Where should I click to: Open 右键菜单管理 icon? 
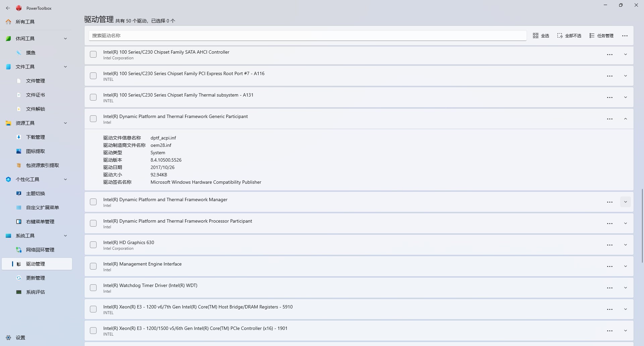click(x=19, y=222)
